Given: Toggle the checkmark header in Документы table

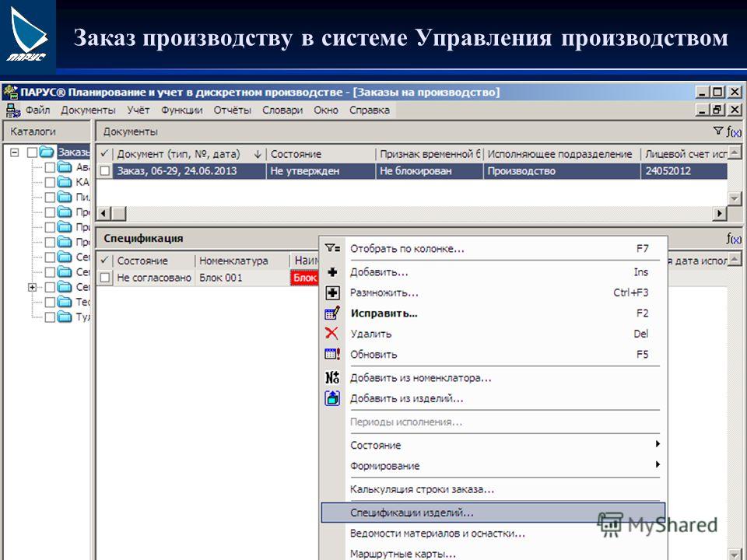Looking at the screenshot, I should coord(104,154).
